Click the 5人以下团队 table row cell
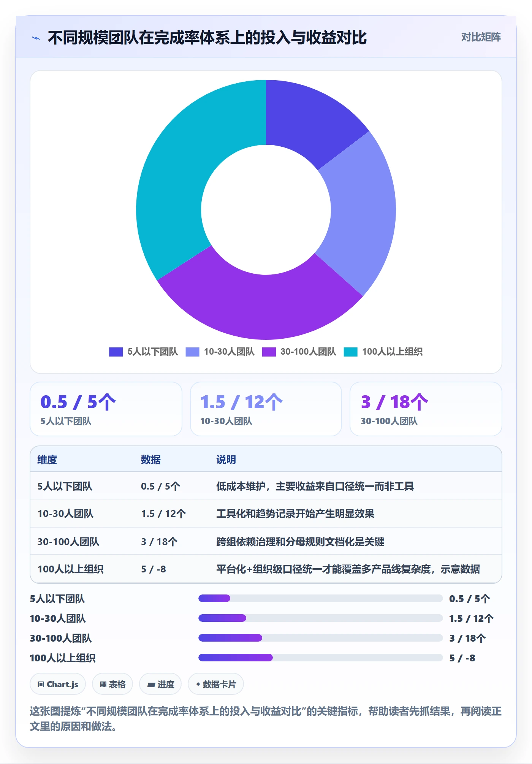Image resolution: width=532 pixels, height=764 pixels. coord(65,486)
